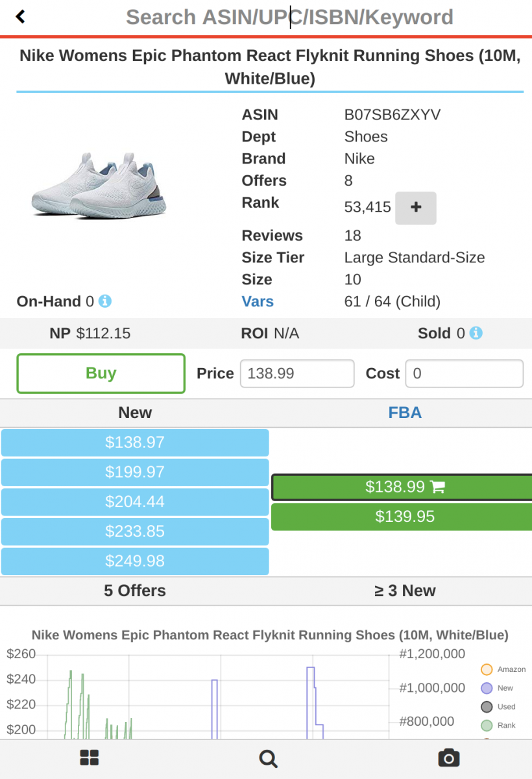The height and width of the screenshot is (779, 532).
Task: Open the Vars variations link
Action: coord(258,302)
